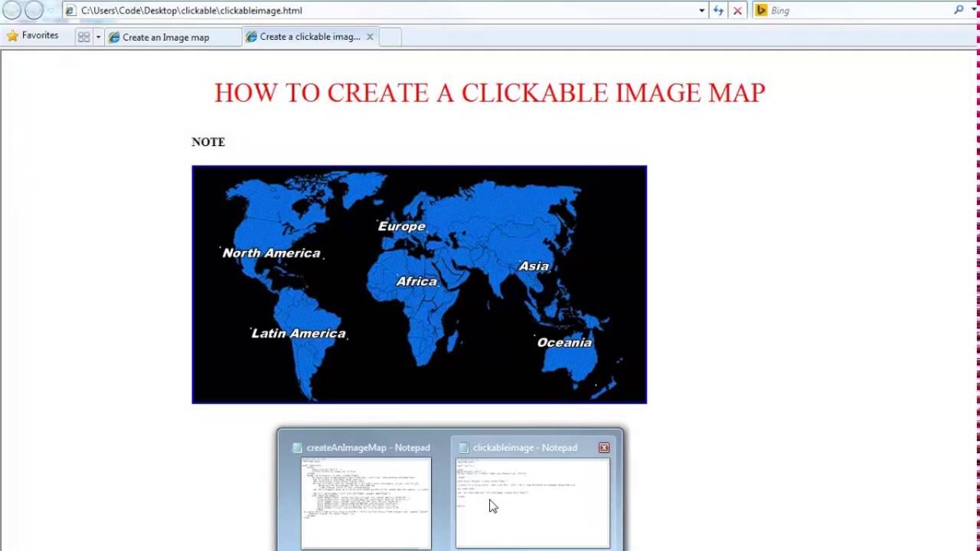Click the North America region on the map
Image resolution: width=980 pixels, height=551 pixels.
[272, 253]
